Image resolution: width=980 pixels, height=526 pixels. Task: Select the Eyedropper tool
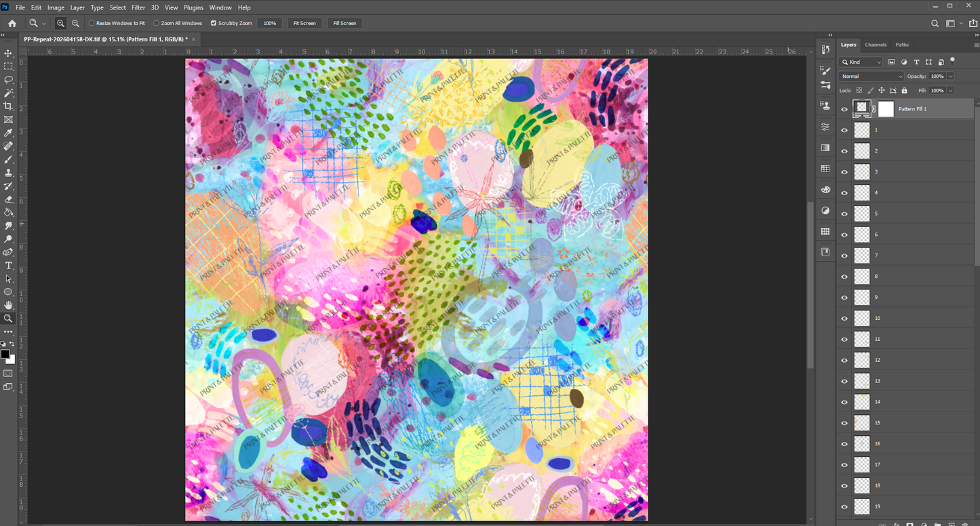8,133
